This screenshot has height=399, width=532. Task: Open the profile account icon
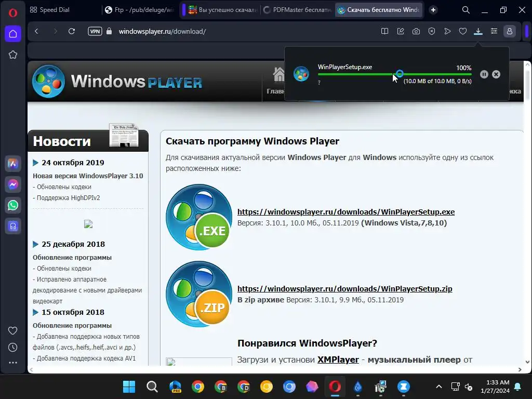point(509,31)
